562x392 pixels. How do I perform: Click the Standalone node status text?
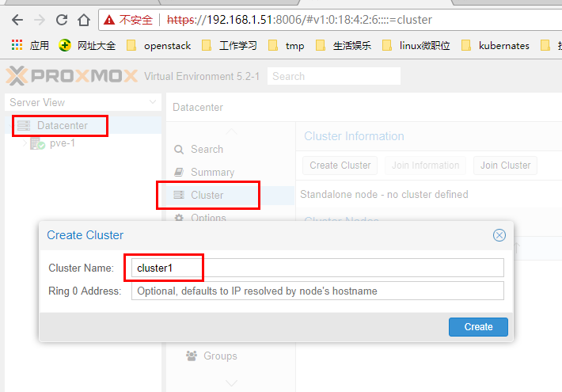(384, 194)
